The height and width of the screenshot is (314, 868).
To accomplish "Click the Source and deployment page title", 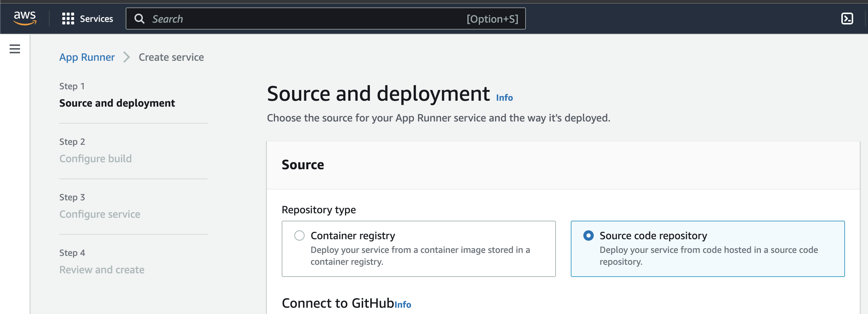I will click(378, 93).
